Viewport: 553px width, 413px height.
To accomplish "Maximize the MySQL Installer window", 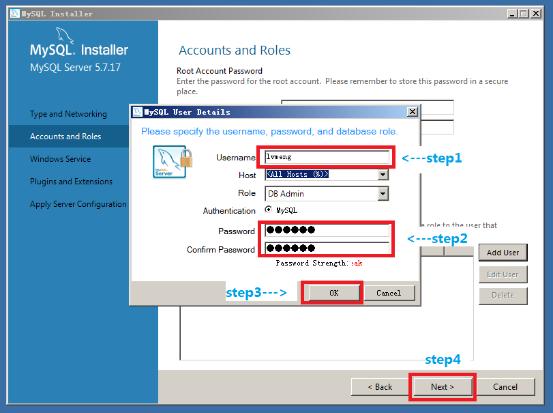I will [x=524, y=13].
